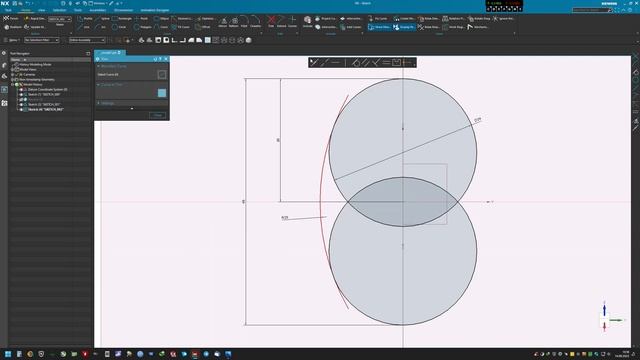Toggle the Sketch (1) visibility checkbox
Image resolution: width=640 pixels, height=360 pixels.
[x=21, y=94]
